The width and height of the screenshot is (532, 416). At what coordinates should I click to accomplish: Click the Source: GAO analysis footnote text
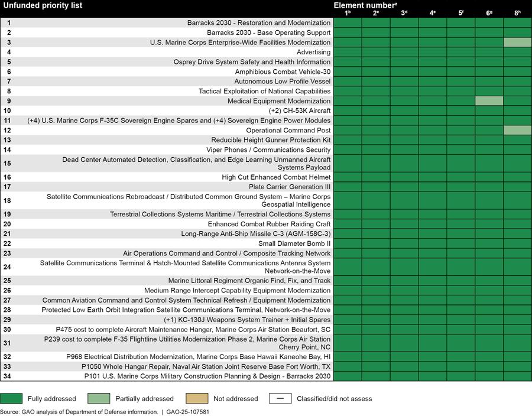click(x=79, y=411)
